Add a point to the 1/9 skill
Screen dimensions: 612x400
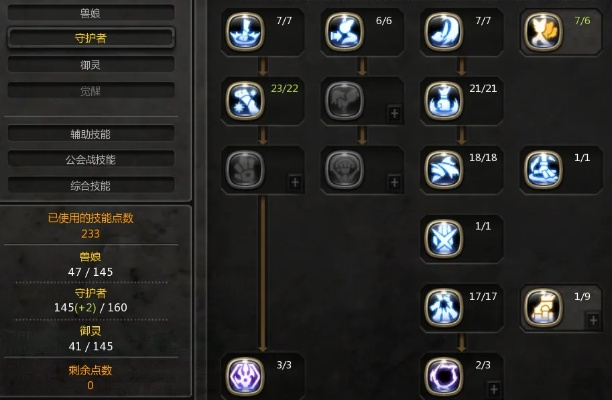pos(593,320)
